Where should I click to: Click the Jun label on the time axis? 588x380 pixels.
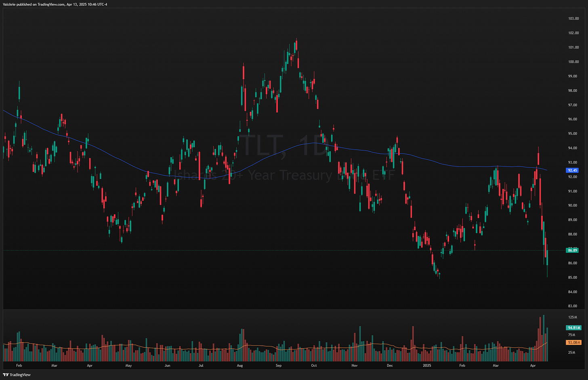[167, 365]
